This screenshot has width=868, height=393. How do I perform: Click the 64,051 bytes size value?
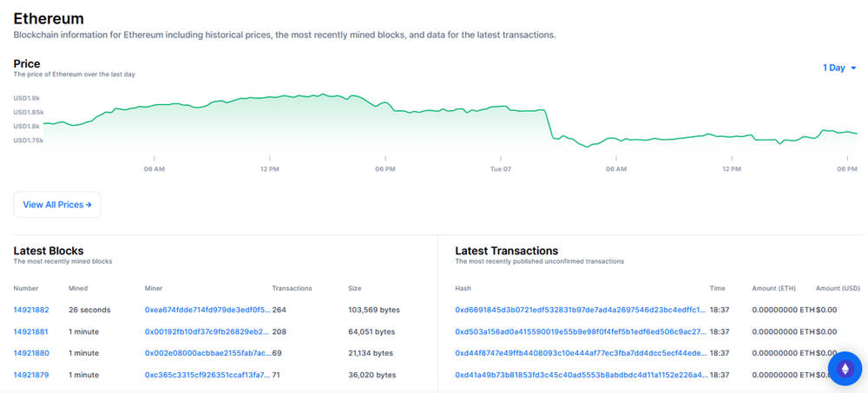pos(372,331)
